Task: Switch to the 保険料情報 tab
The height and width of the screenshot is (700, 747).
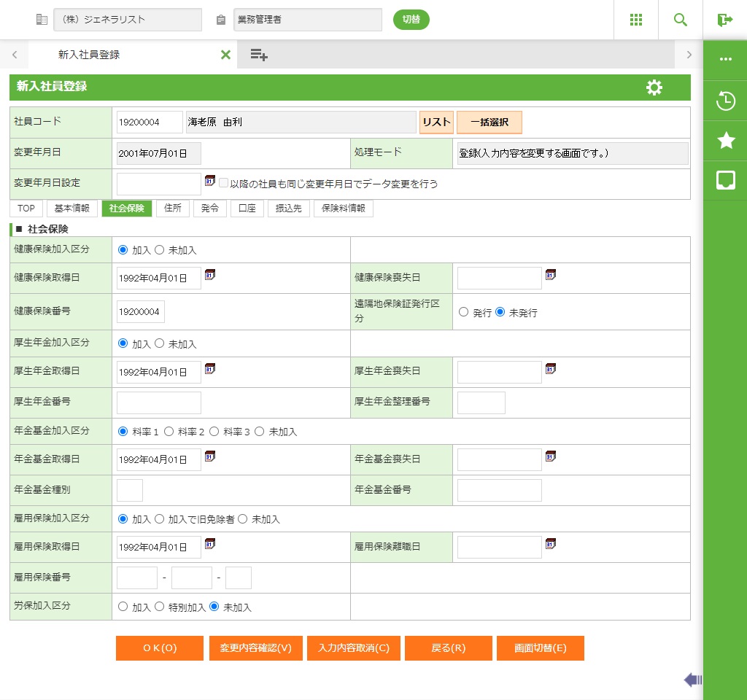Action: point(344,209)
